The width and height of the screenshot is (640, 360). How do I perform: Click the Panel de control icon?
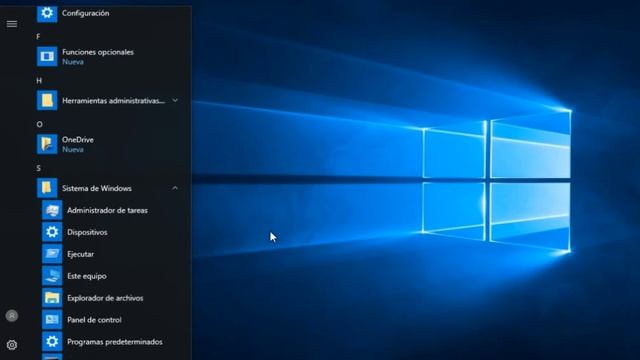(x=52, y=320)
